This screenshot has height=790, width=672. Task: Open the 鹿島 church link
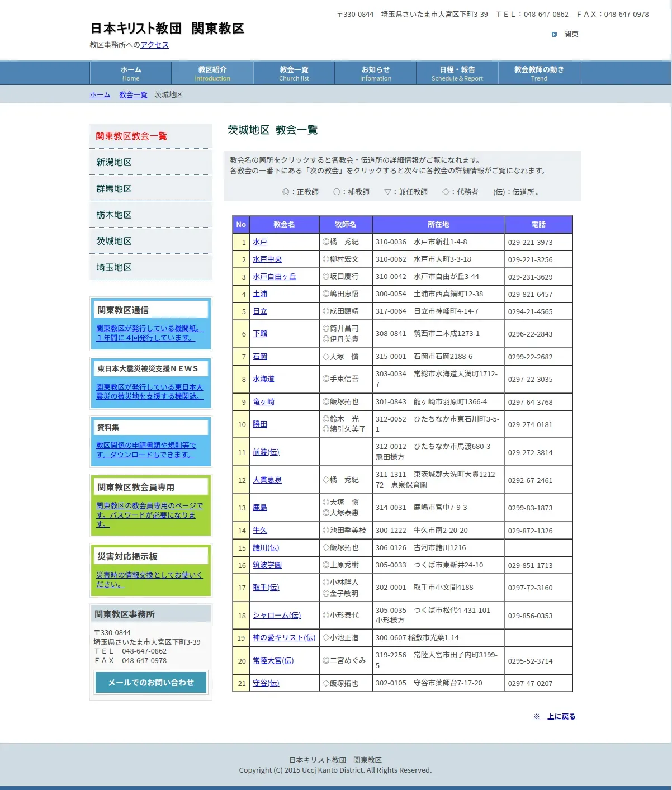(260, 508)
